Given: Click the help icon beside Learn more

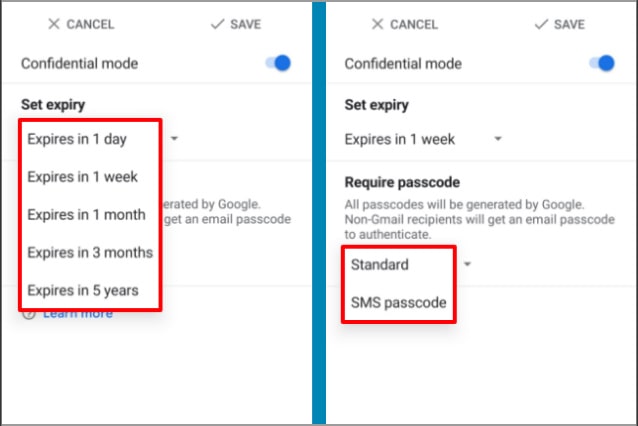Looking at the screenshot, I should pyautogui.click(x=28, y=314).
